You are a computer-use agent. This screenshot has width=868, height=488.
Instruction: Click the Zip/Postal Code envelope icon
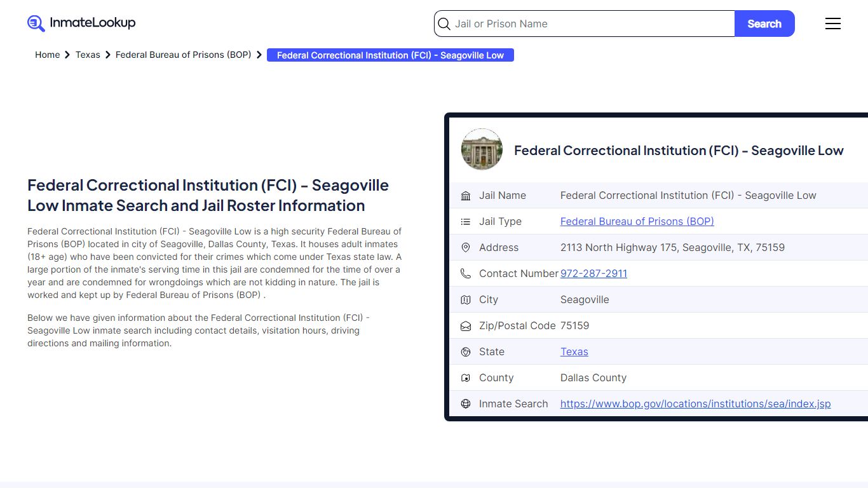(x=466, y=326)
